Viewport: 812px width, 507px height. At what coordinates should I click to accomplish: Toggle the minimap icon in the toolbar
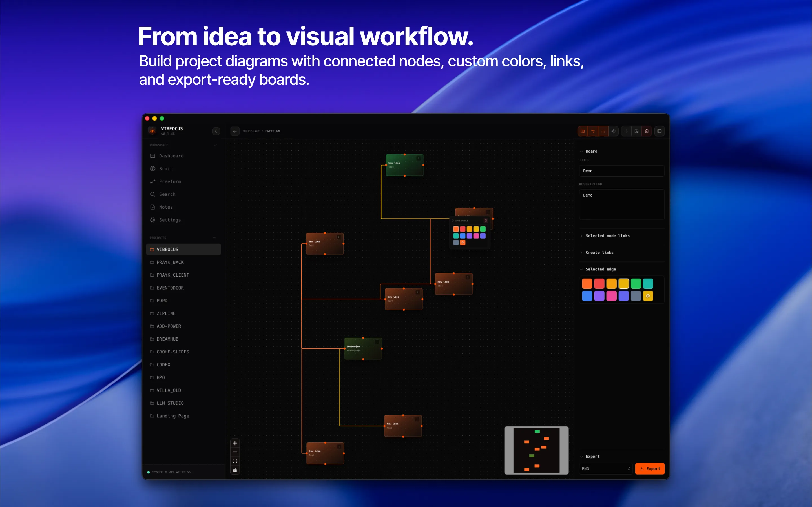click(583, 131)
